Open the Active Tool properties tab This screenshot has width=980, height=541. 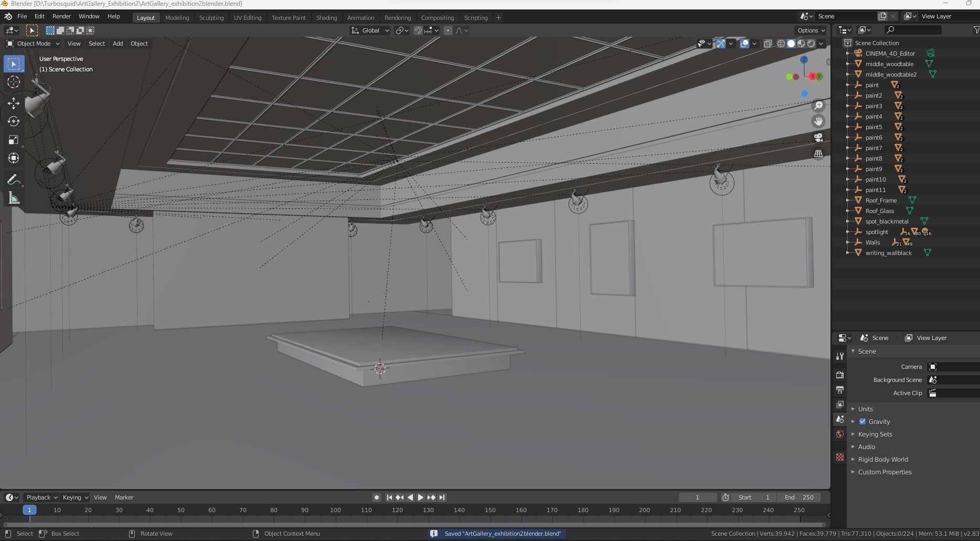point(840,356)
